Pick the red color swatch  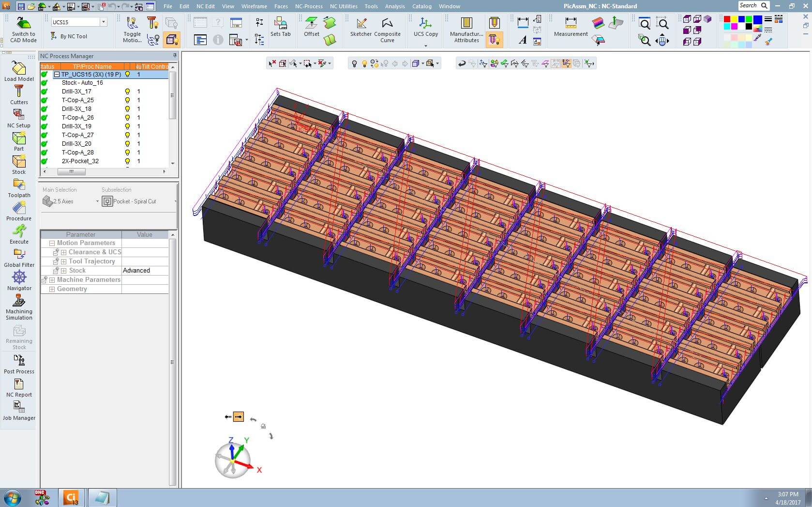[727, 19]
